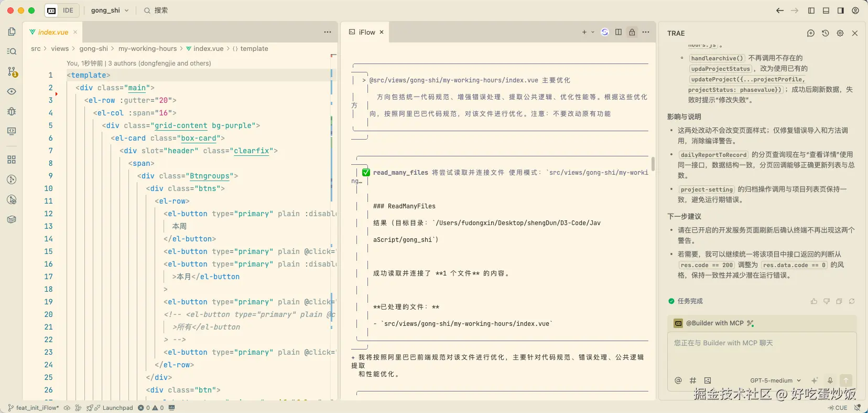Open the new terminal dropdown arrow
868x413 pixels.
[593, 32]
